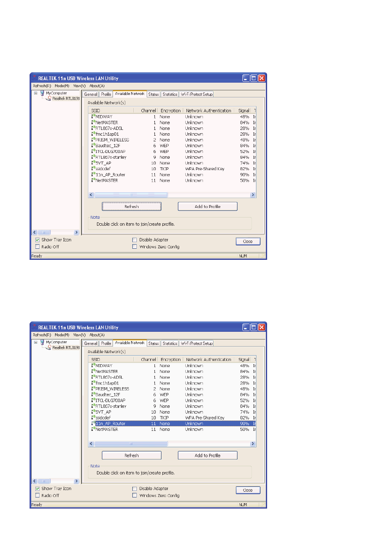Click RTL867x-stanley network icon in upper window
This screenshot has height=555, width=392.
tap(93, 157)
